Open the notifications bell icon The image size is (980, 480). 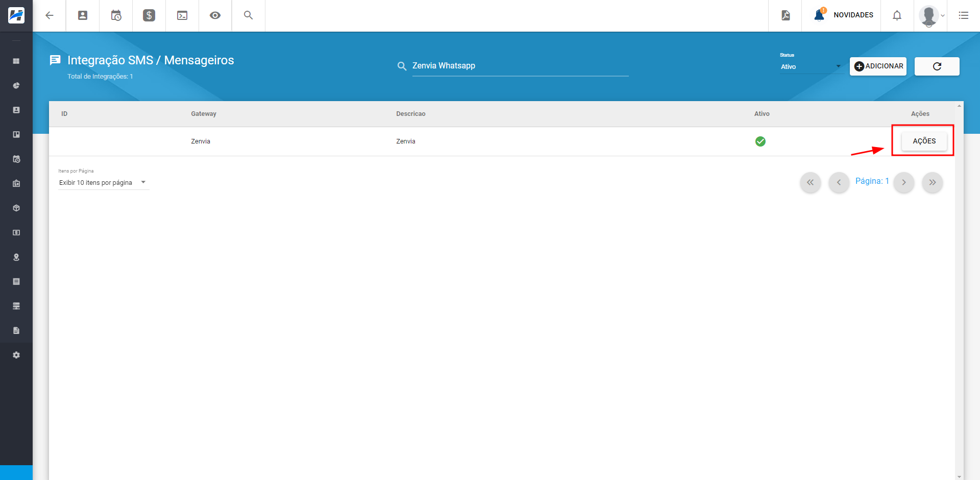(897, 15)
